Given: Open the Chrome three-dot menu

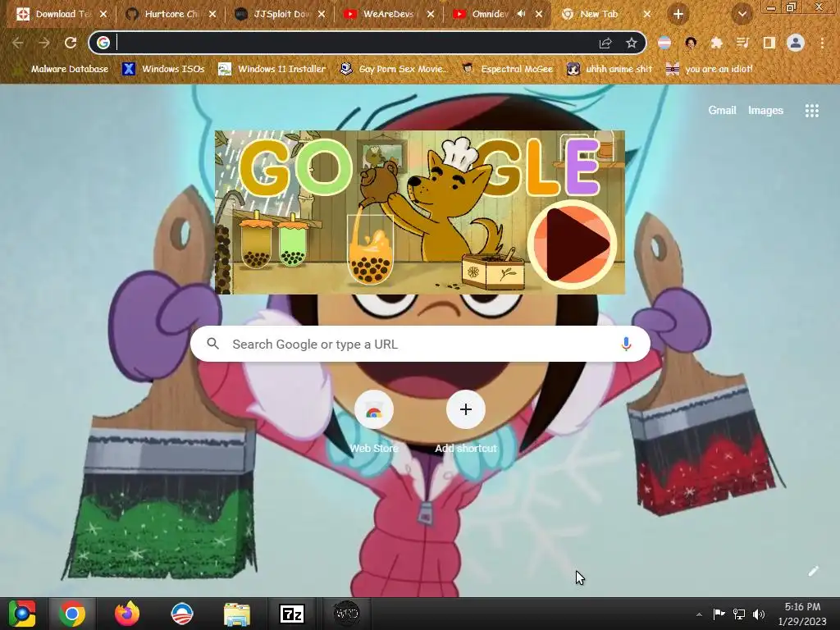Looking at the screenshot, I should 822,43.
